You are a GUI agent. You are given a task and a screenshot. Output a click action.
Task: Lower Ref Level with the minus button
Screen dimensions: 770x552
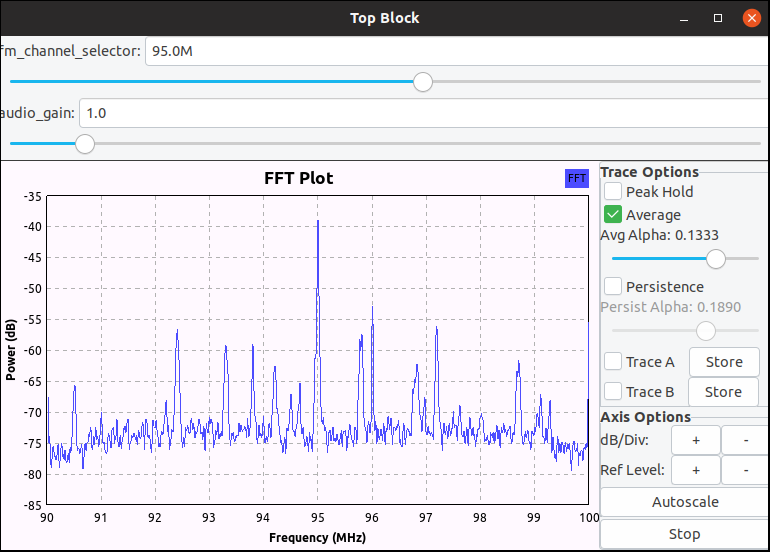745,470
